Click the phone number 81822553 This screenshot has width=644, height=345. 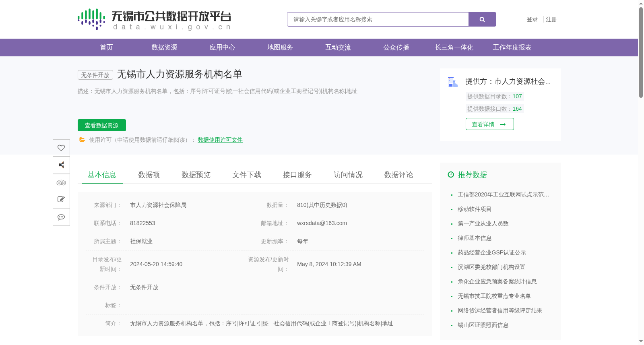[x=142, y=223]
